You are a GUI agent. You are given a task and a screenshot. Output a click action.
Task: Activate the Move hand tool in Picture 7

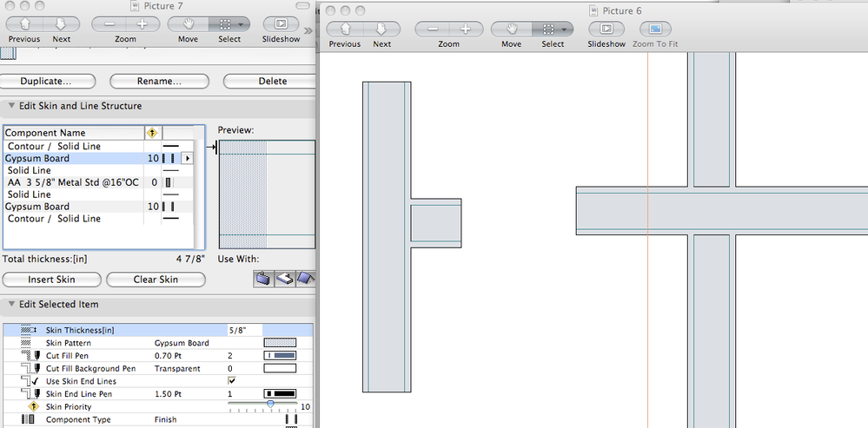(x=189, y=24)
